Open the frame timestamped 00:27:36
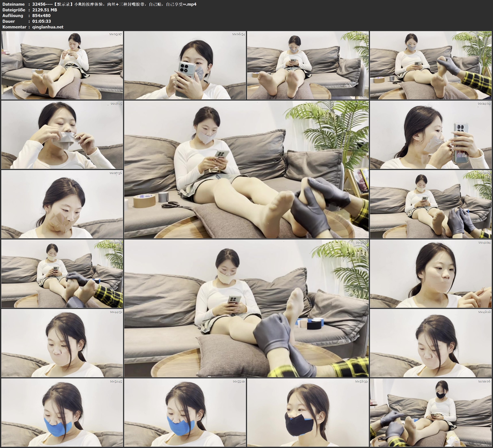493x448 pixels. point(62,204)
